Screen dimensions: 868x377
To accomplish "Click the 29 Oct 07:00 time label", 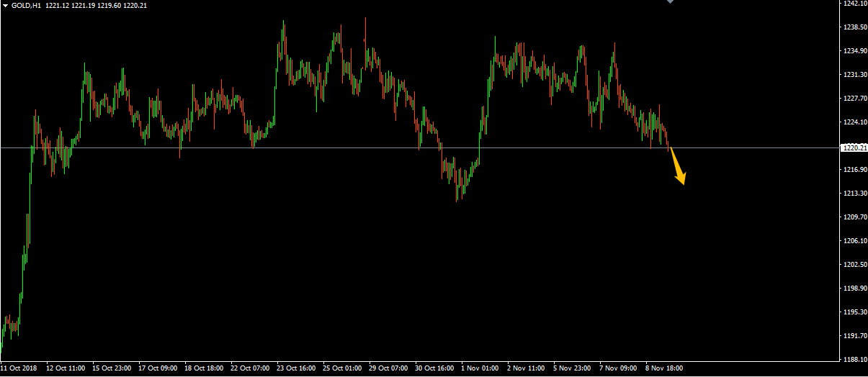I will tap(388, 368).
